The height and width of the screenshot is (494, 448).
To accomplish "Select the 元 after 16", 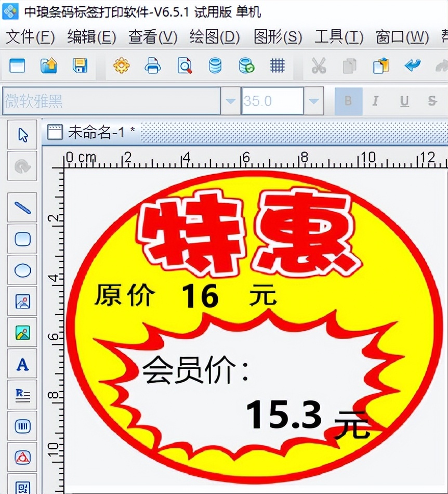I will tap(263, 295).
